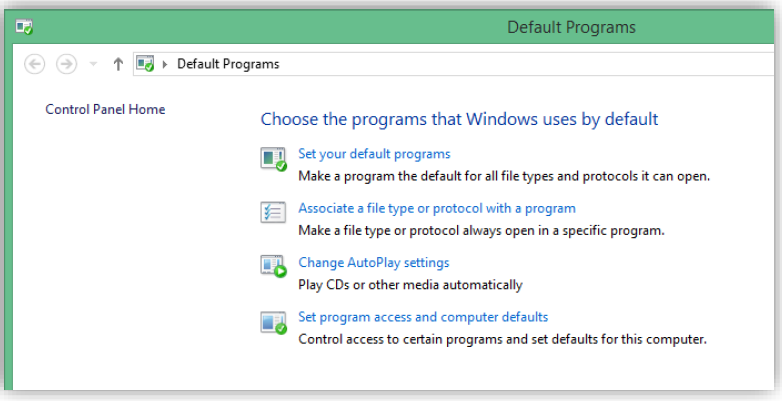The height and width of the screenshot is (401, 782).
Task: Open Control Panel Home
Action: click(x=105, y=109)
